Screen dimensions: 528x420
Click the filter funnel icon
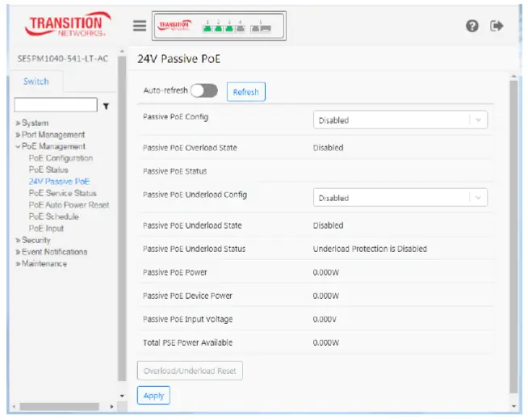pyautogui.click(x=106, y=107)
